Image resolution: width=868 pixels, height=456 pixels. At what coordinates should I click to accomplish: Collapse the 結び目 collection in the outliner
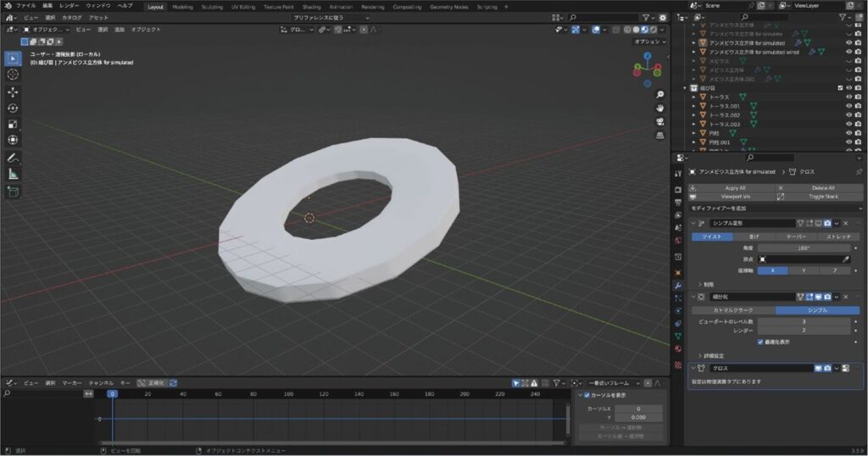click(x=685, y=88)
